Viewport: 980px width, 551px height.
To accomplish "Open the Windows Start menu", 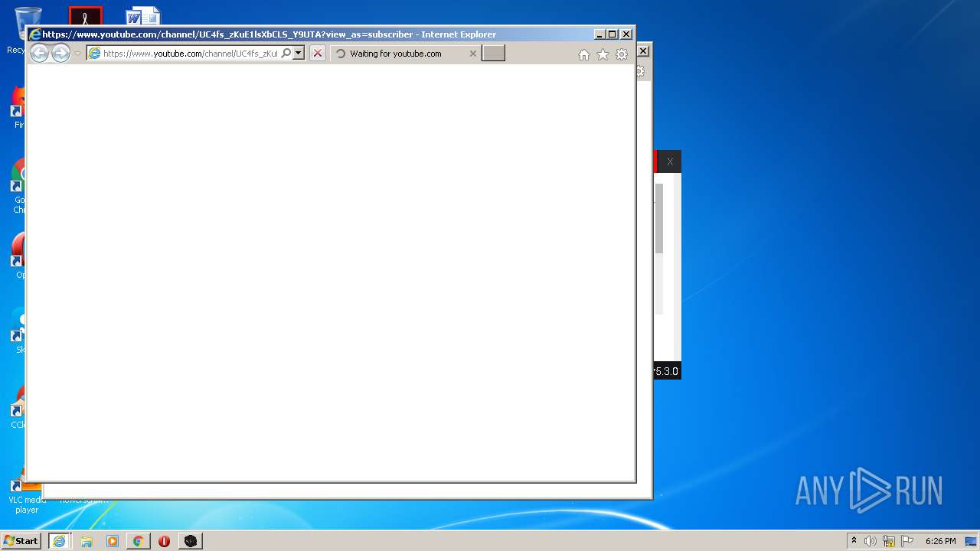I will coord(21,541).
